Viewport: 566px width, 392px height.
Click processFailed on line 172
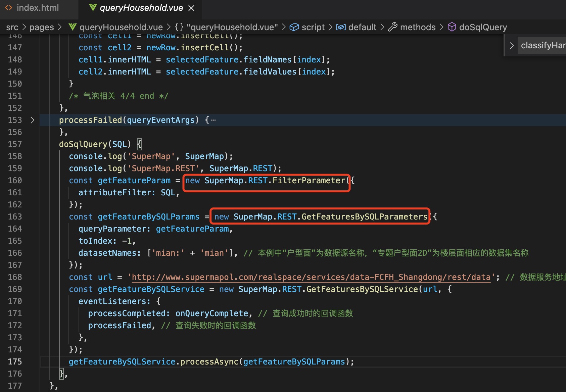(x=120, y=326)
